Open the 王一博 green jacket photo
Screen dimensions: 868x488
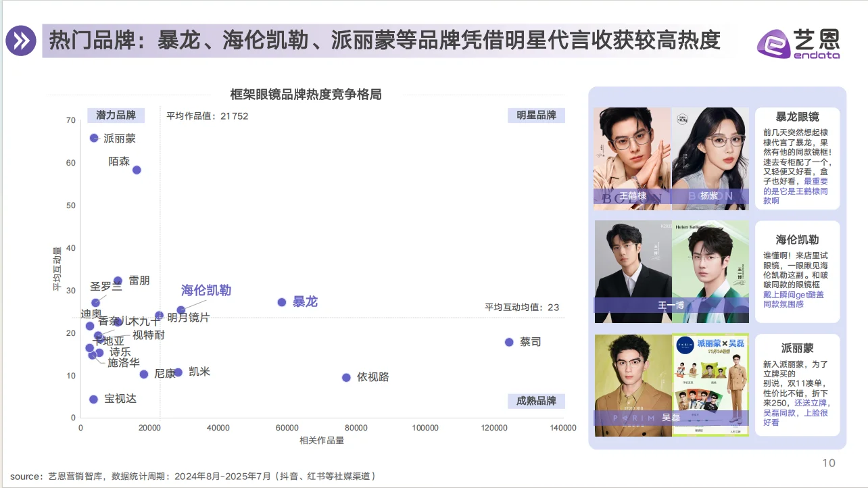(711, 272)
